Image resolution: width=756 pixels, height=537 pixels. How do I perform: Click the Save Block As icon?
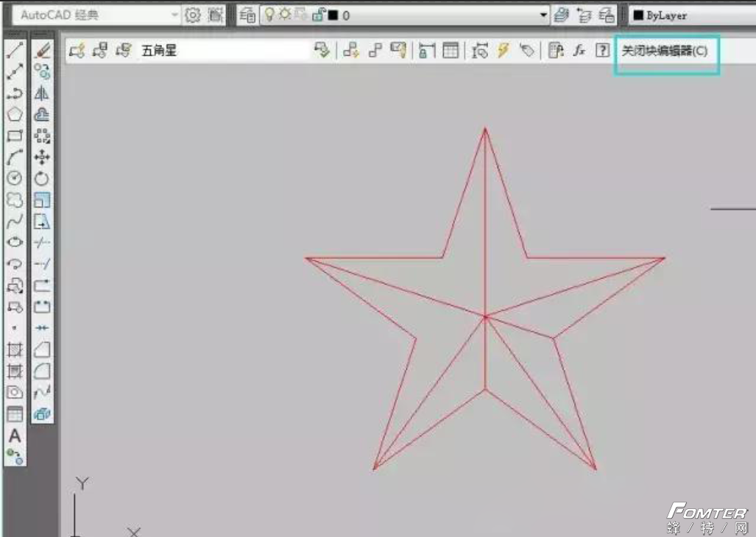point(124,50)
